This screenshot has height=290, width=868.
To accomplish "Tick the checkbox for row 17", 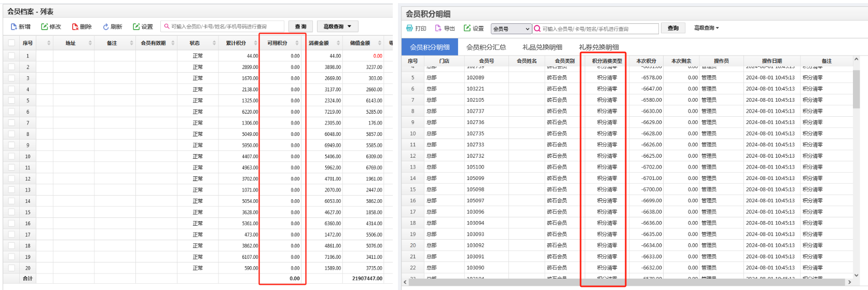I will [x=11, y=234].
